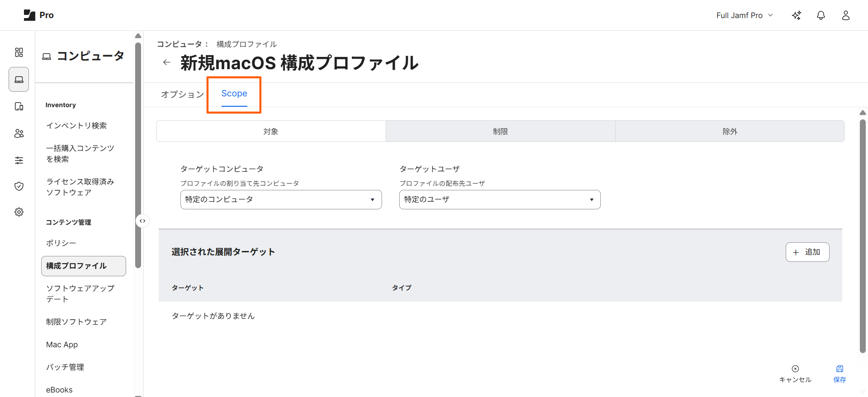Open the AI assistant sparkle icon

[796, 15]
